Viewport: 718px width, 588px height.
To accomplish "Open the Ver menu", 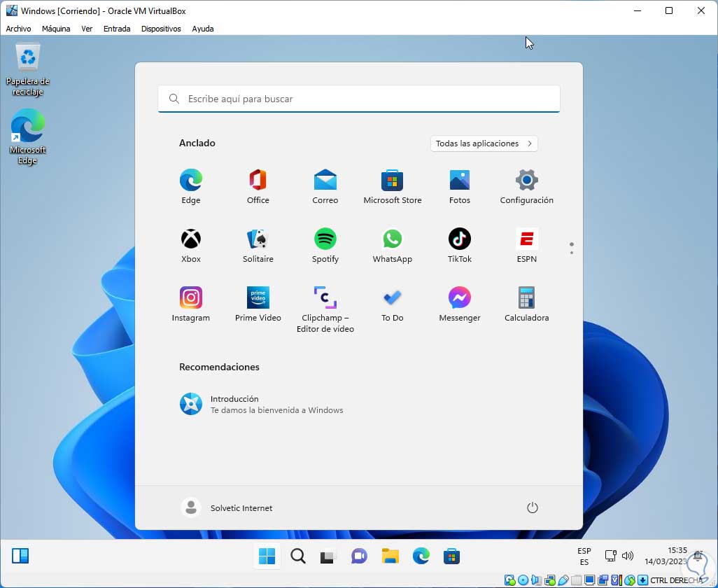I will point(87,29).
